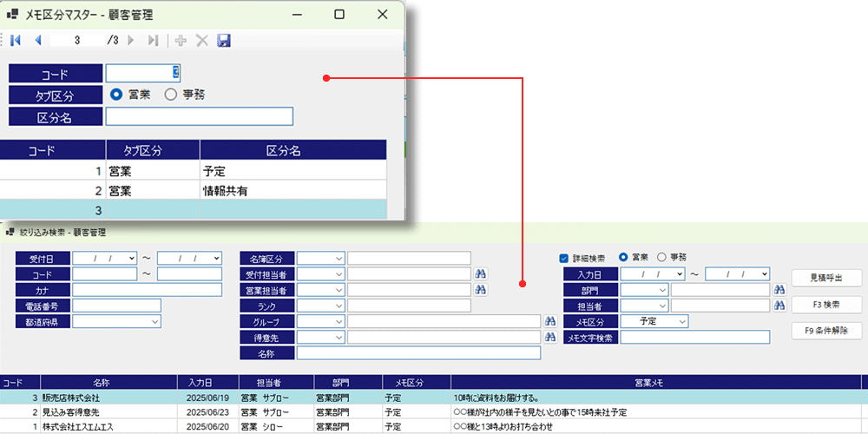Select master grid row with 予定
Screen dimensions: 868x434
tap(194, 170)
